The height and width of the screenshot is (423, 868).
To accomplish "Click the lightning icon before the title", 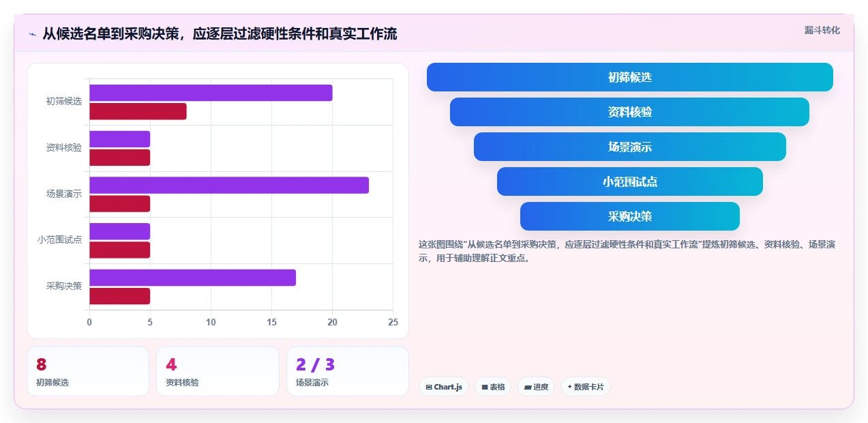I will click(x=32, y=34).
